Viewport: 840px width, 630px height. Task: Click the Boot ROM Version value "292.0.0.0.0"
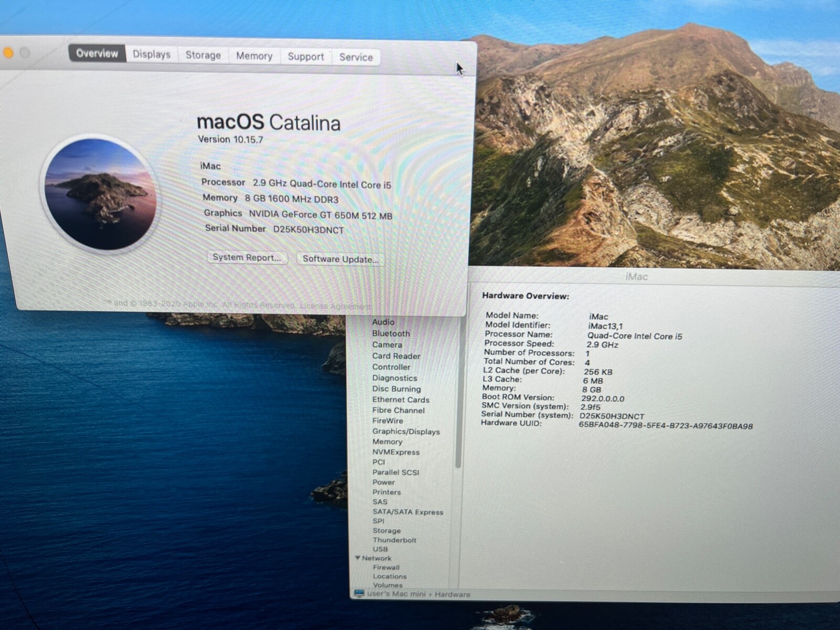[x=603, y=398]
